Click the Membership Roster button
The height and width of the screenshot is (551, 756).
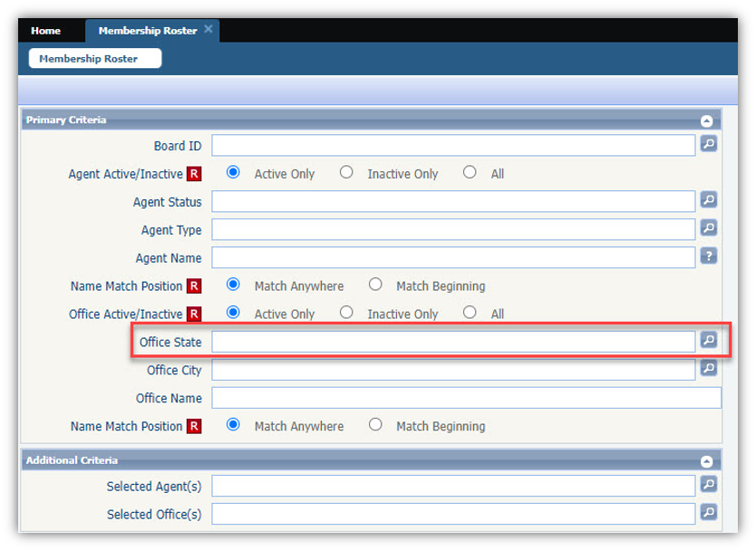pyautogui.click(x=95, y=58)
